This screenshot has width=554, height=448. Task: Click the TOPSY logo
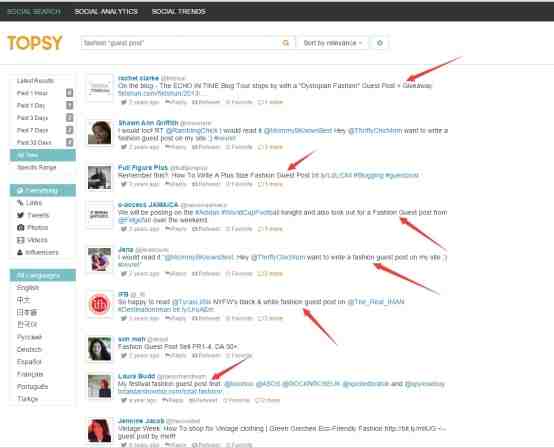click(x=35, y=43)
